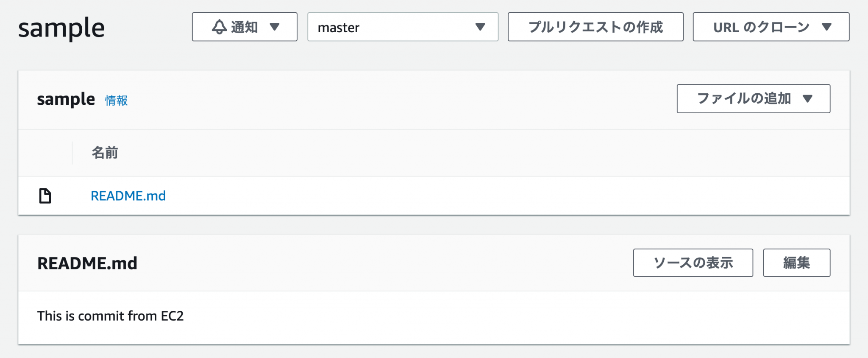Open the README.md file link

coord(128,196)
